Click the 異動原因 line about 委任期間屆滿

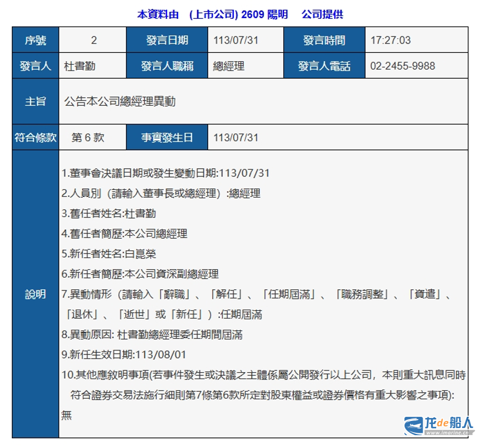click(152, 335)
